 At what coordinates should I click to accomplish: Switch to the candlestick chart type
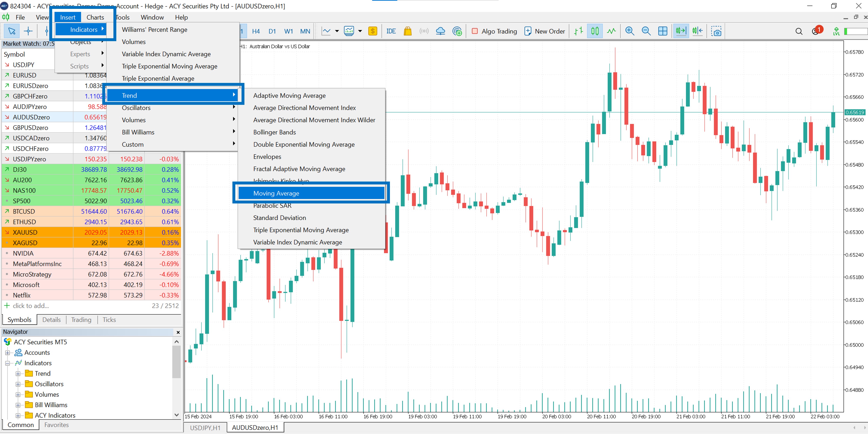(595, 31)
